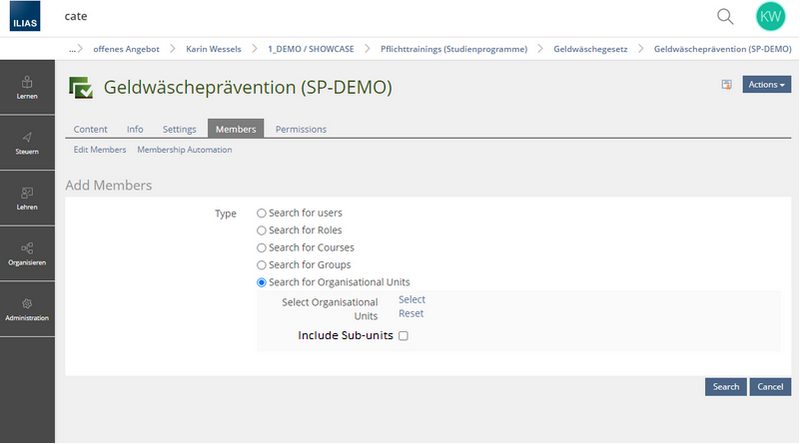Open Administration in the sidebar
800x444 pixels.
point(27,308)
